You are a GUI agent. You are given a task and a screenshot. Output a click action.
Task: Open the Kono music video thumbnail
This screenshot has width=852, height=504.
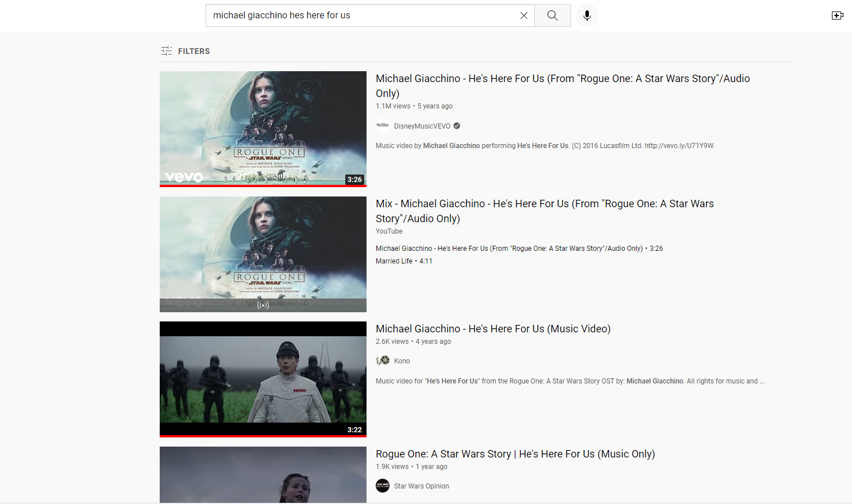click(x=263, y=379)
